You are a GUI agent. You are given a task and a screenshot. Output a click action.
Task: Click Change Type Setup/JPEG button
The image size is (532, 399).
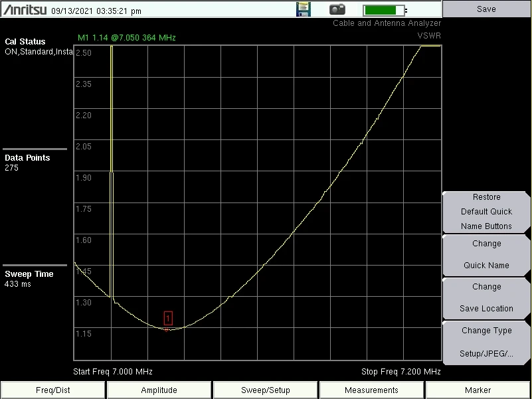[x=486, y=343]
